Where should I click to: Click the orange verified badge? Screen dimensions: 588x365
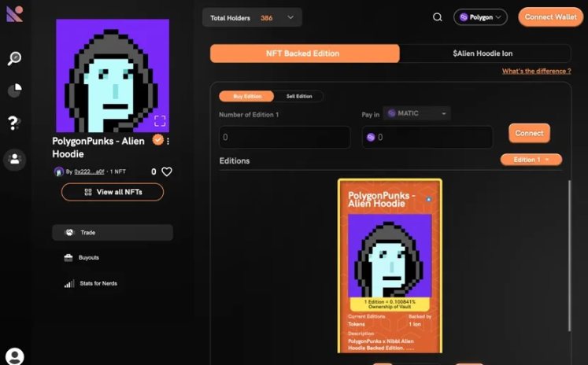(x=158, y=140)
